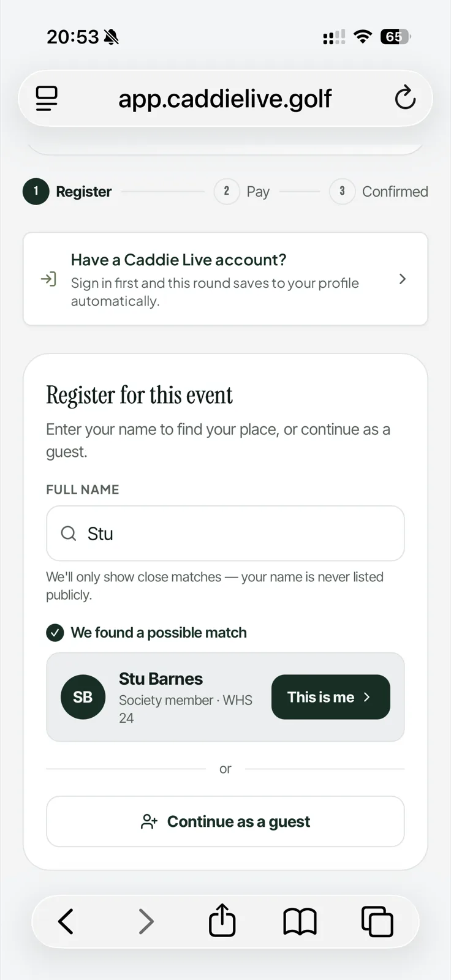The image size is (451, 980).
Task: Select step 1 Register
Action: (67, 192)
